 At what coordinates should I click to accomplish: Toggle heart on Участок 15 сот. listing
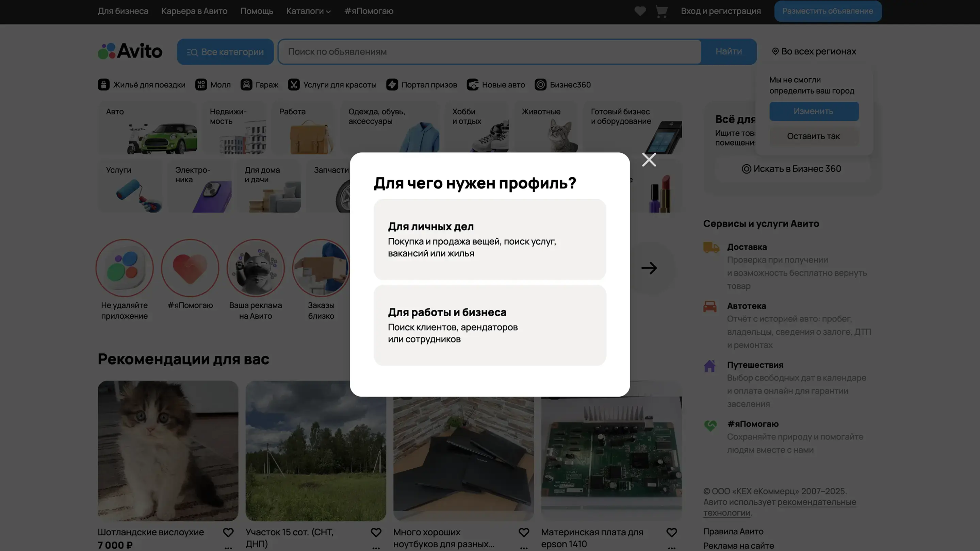pyautogui.click(x=376, y=532)
